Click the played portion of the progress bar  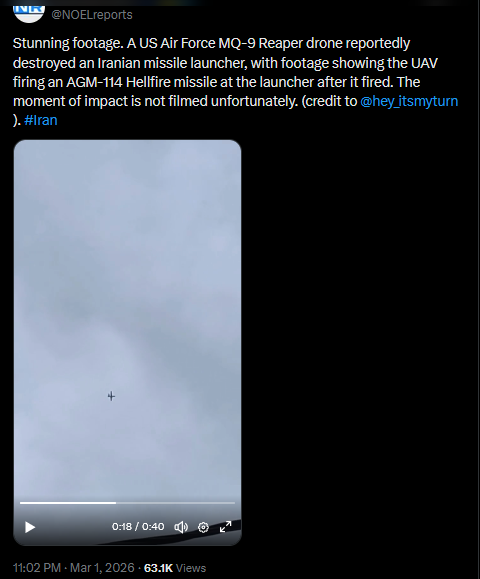click(68, 503)
